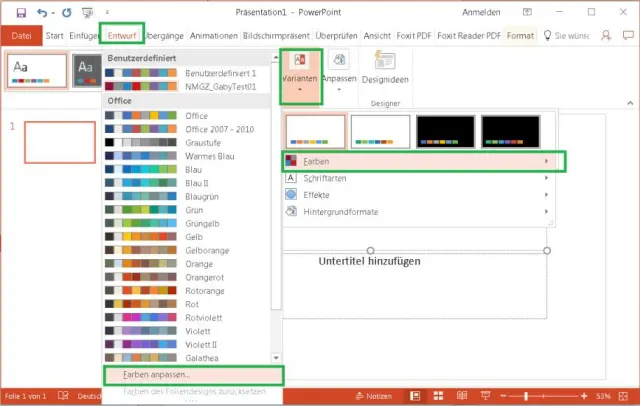Image resolution: width=640 pixels, height=406 pixels.
Task: Expand the Farben submenu arrow
Action: (x=546, y=161)
